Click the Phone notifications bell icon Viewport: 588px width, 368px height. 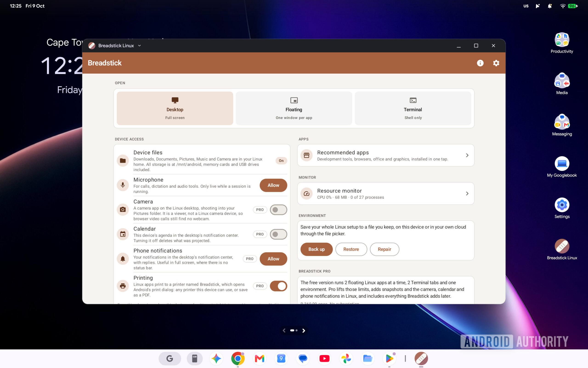123,259
